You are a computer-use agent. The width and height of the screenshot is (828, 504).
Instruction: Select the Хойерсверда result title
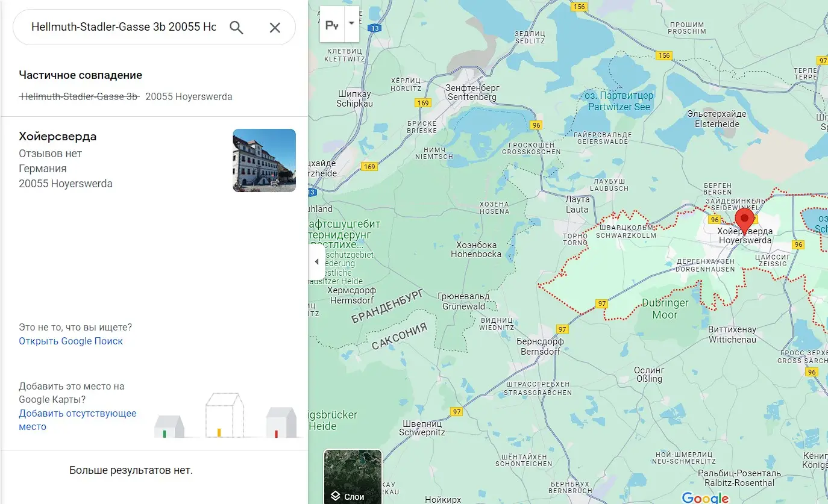point(58,137)
